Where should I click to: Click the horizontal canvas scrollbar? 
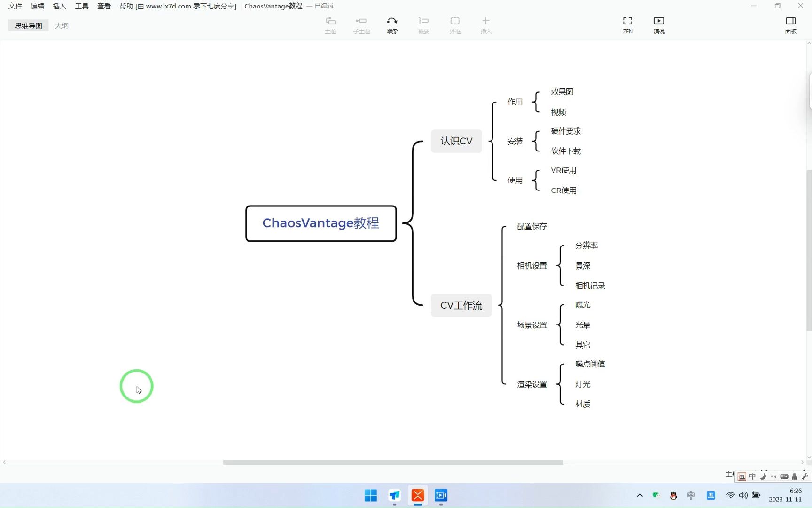393,462
